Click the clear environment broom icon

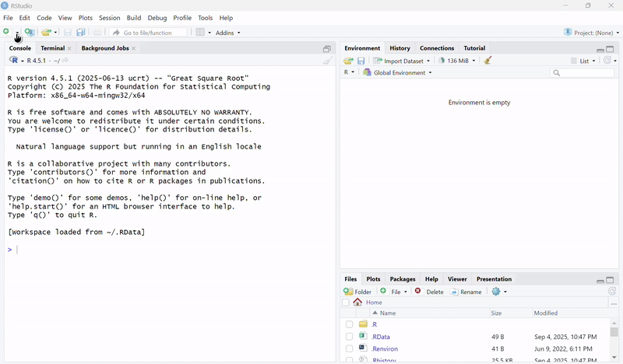pyautogui.click(x=488, y=61)
